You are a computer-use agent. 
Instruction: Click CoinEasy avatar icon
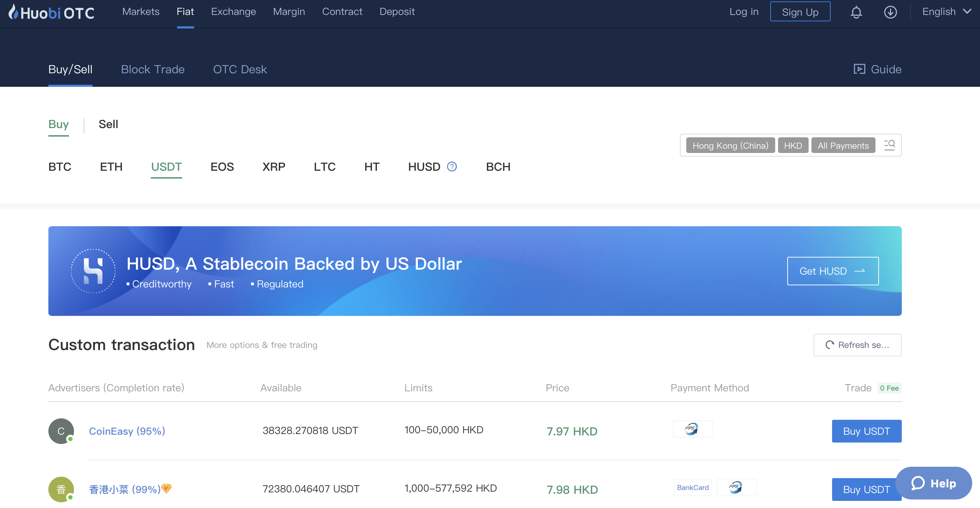(x=61, y=431)
